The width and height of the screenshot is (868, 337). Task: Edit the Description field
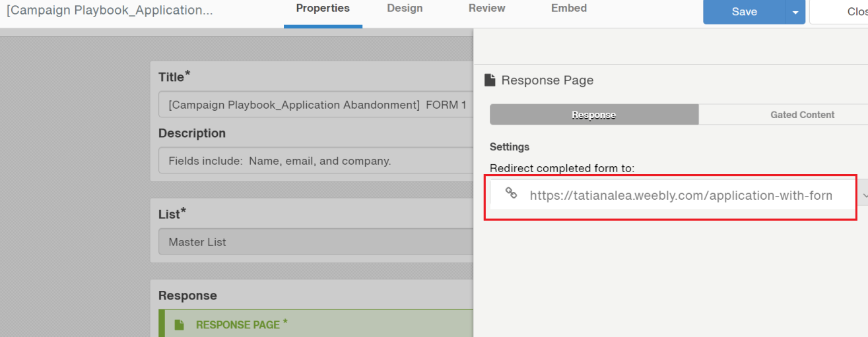coord(316,161)
